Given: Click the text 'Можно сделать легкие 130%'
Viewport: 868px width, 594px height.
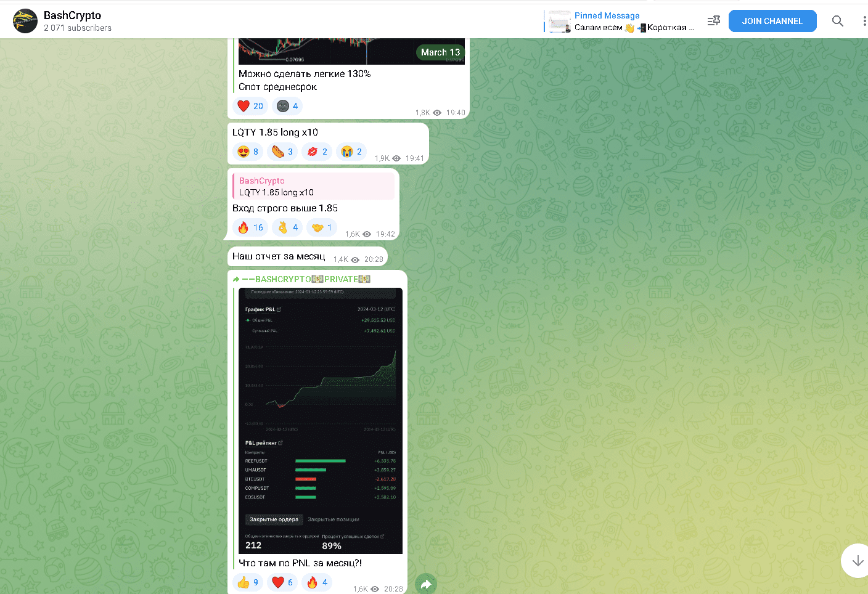Looking at the screenshot, I should click(305, 74).
